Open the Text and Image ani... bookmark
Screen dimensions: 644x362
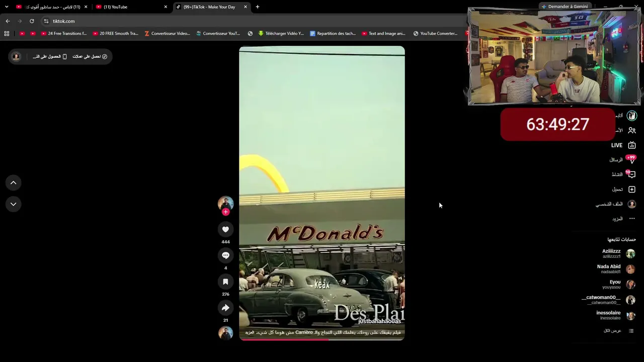click(383, 34)
